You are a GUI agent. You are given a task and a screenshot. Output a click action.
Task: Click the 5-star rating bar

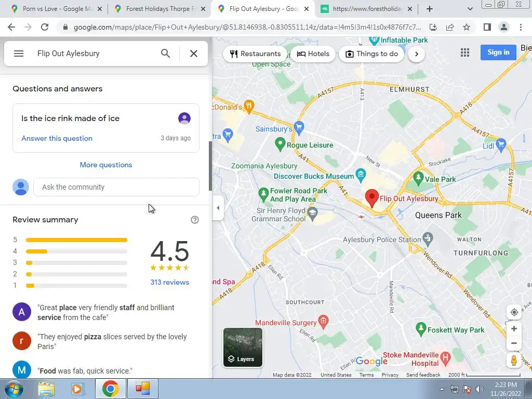click(76, 240)
